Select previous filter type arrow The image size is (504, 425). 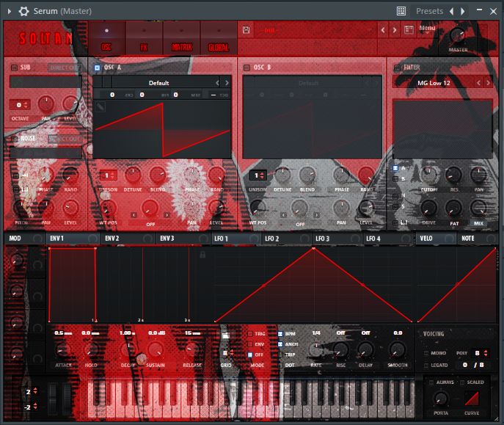[x=478, y=83]
